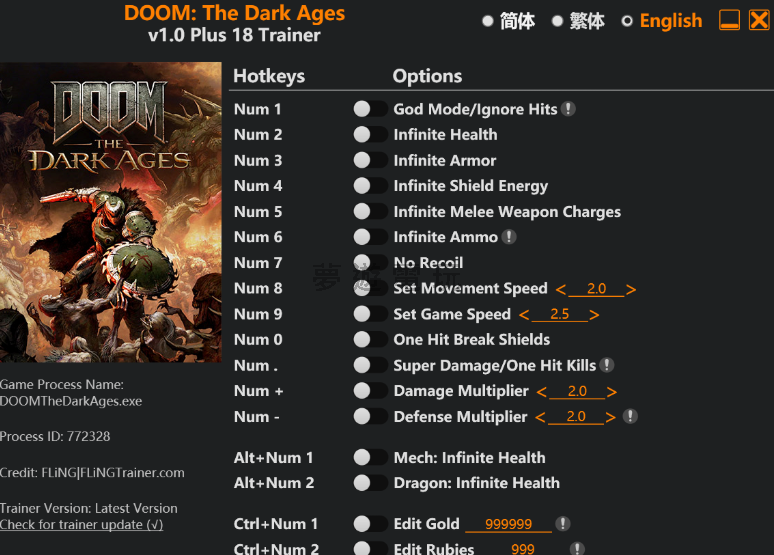Screen dimensions: 774x555
Task: Click the Edit Rubies 999 field
Action: point(523,549)
